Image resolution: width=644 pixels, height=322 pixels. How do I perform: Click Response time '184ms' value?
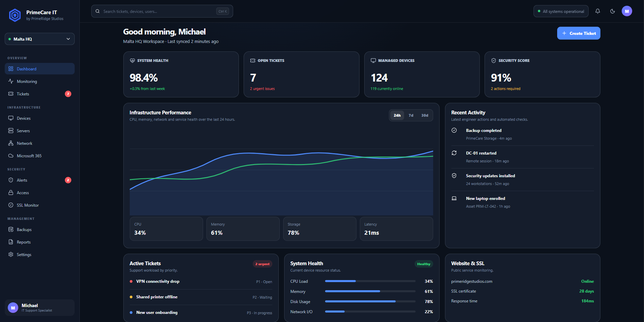pyautogui.click(x=588, y=301)
